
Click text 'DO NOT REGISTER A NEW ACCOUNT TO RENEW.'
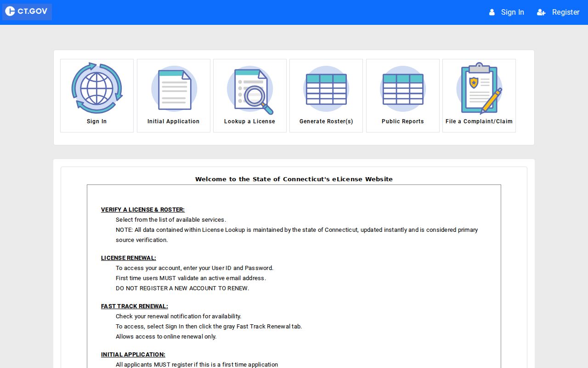point(182,288)
